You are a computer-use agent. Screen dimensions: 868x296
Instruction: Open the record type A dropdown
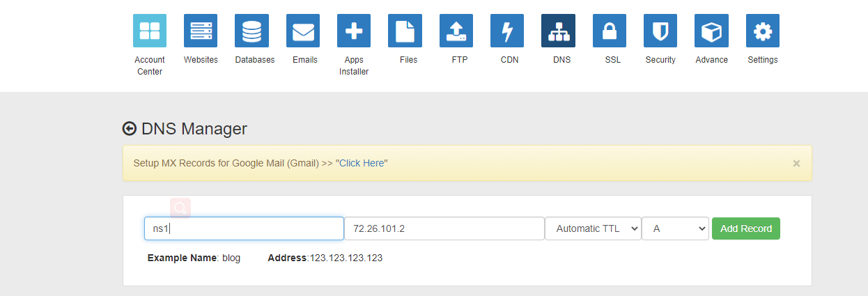click(675, 228)
